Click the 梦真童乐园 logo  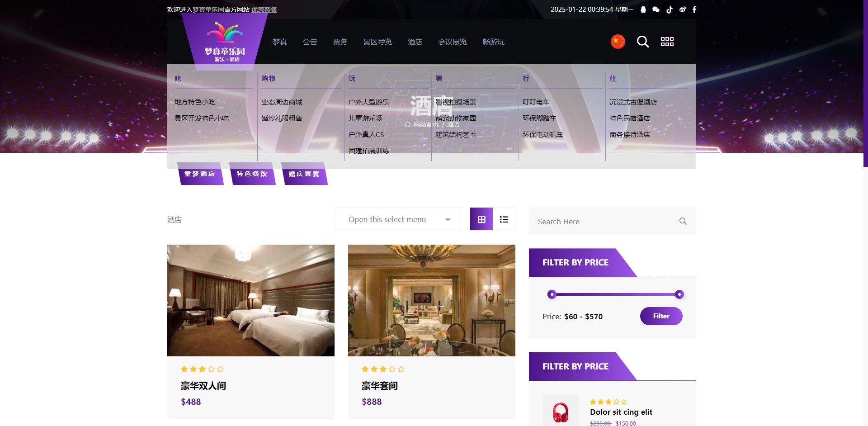click(x=225, y=42)
